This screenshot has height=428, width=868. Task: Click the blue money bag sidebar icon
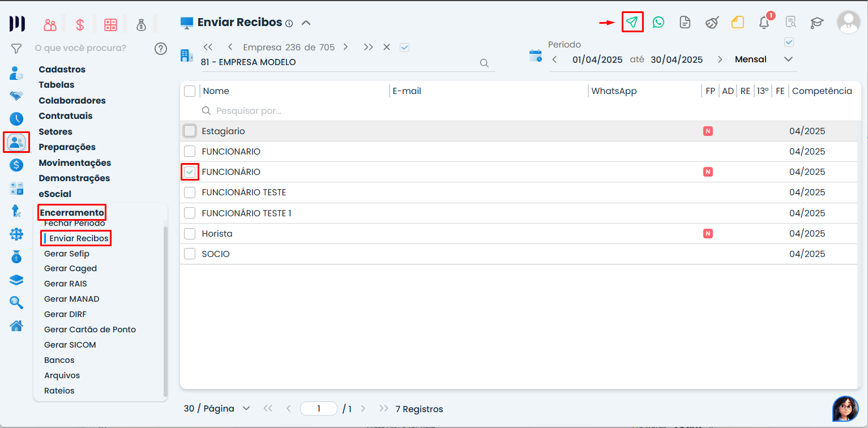(x=16, y=257)
